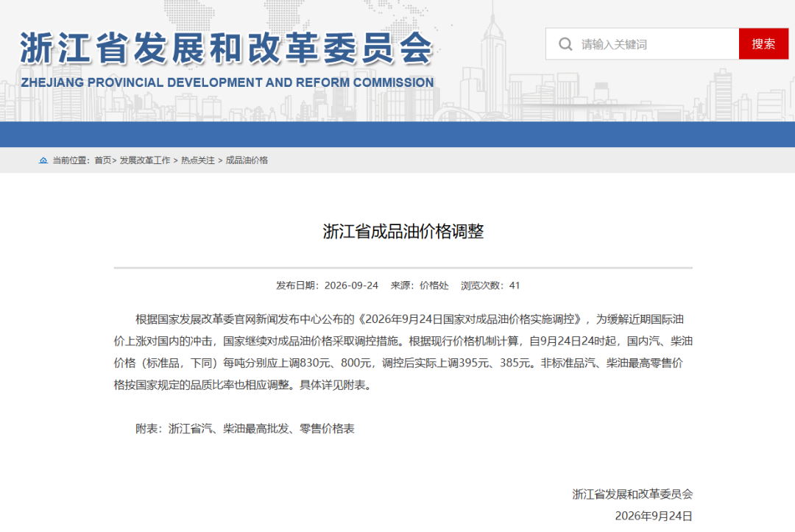Click the 来源：价格处 source label

click(x=420, y=285)
